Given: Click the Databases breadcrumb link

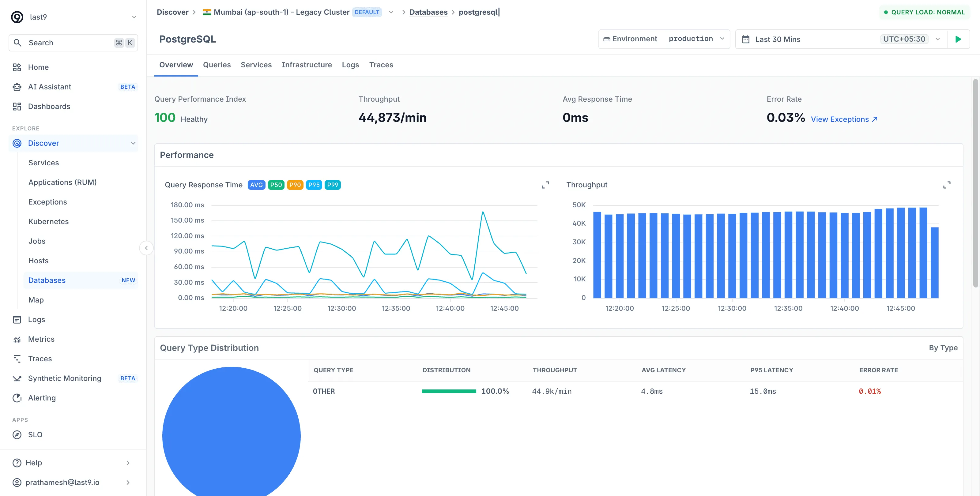Looking at the screenshot, I should pos(428,12).
